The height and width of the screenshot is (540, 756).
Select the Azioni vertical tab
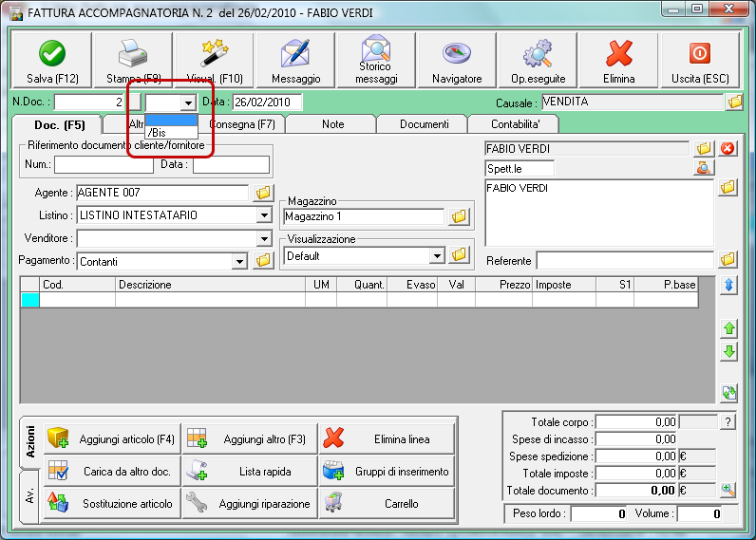(x=29, y=441)
